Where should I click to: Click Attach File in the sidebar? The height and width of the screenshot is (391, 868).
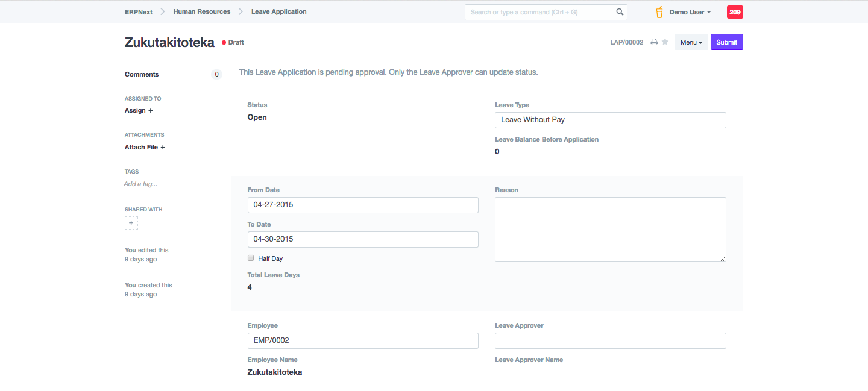coord(145,147)
